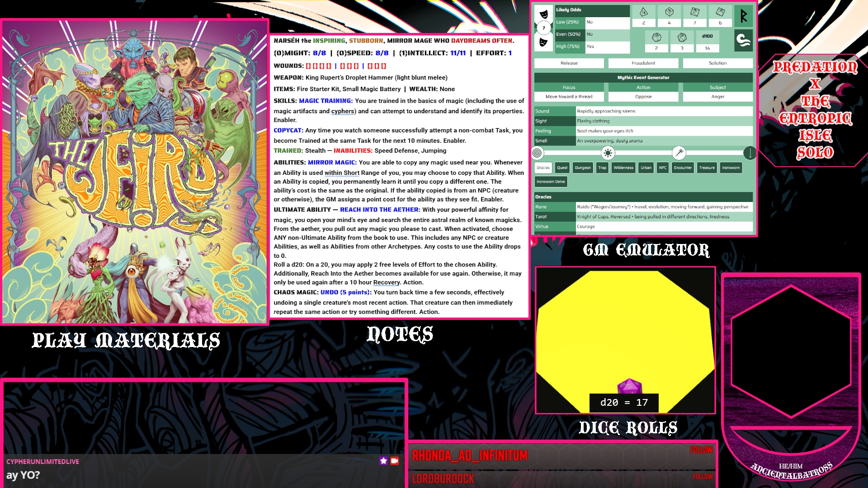Follow LordBurdock
The height and width of the screenshot is (488, 868).
(703, 477)
